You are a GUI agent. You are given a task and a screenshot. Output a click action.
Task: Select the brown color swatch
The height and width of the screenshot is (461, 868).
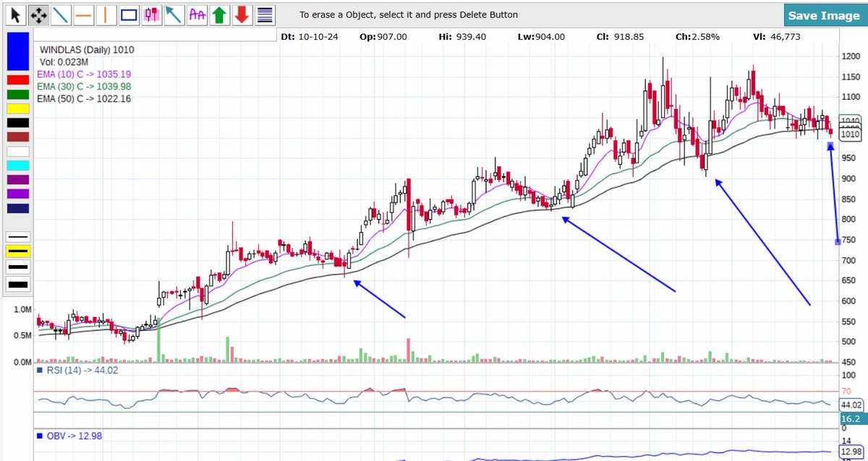[x=18, y=137]
